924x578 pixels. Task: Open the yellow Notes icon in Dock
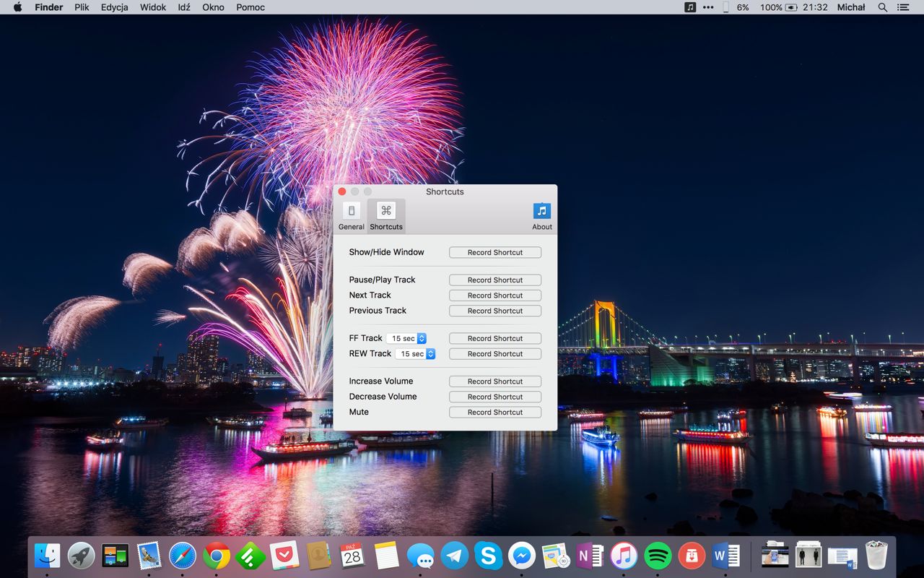coord(386,556)
